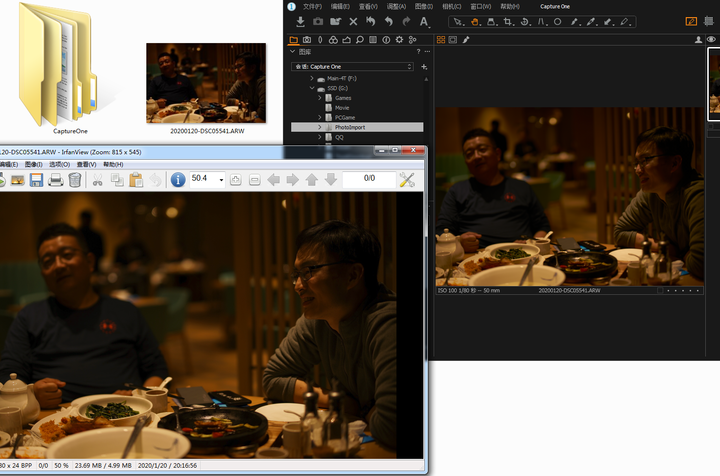The width and height of the screenshot is (720, 476).
Task: Select the Games folder in library tree
Action: pos(344,98)
